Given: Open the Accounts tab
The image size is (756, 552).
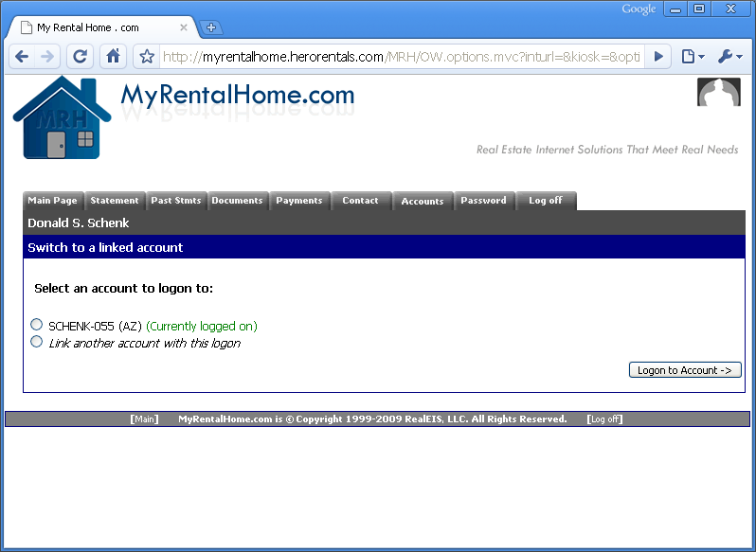Looking at the screenshot, I should 423,202.
